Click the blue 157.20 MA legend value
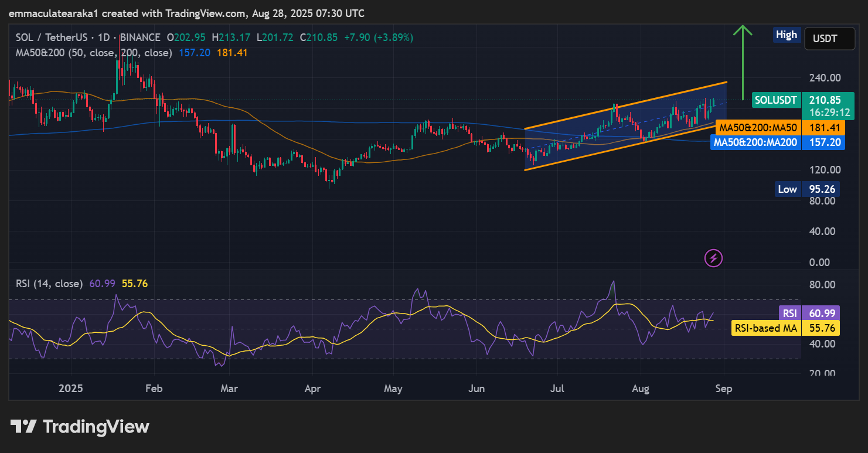868x453 pixels. (x=195, y=53)
